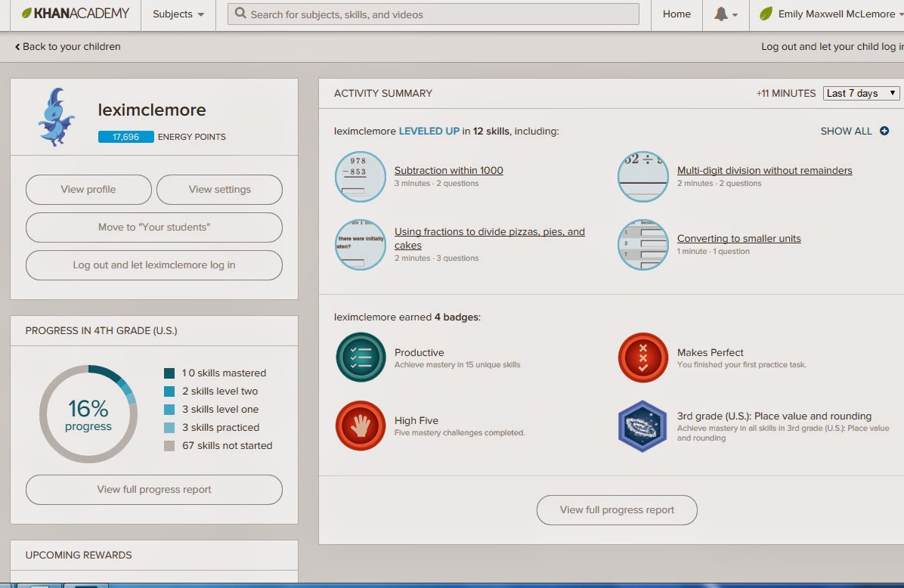Click the skills practiced color swatch

click(169, 428)
